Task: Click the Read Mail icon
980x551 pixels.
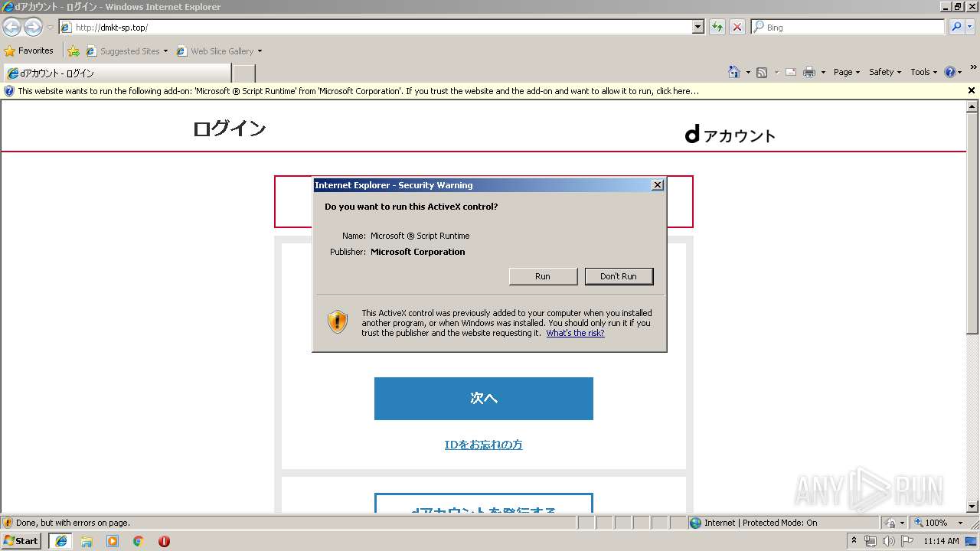Action: point(790,72)
